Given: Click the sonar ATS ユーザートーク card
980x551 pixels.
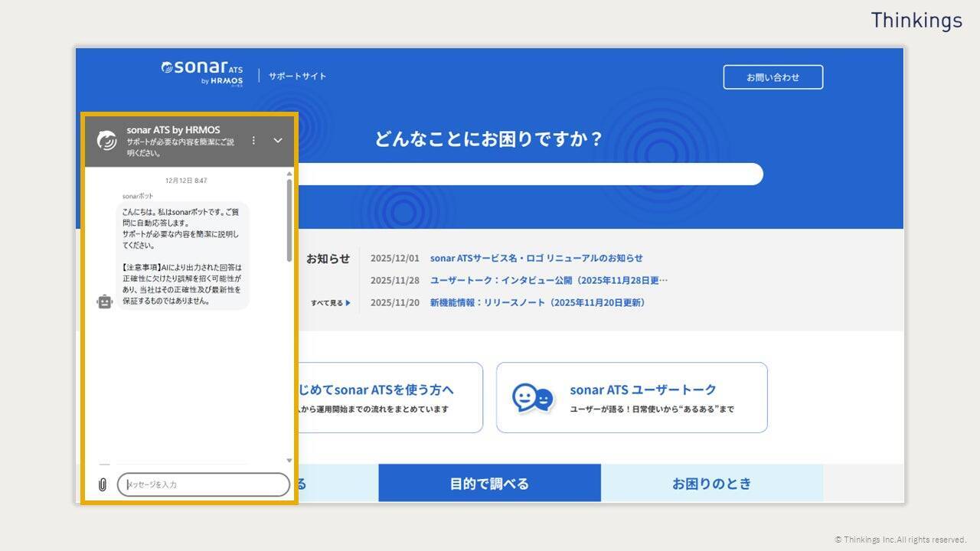Looking at the screenshot, I should [x=632, y=397].
